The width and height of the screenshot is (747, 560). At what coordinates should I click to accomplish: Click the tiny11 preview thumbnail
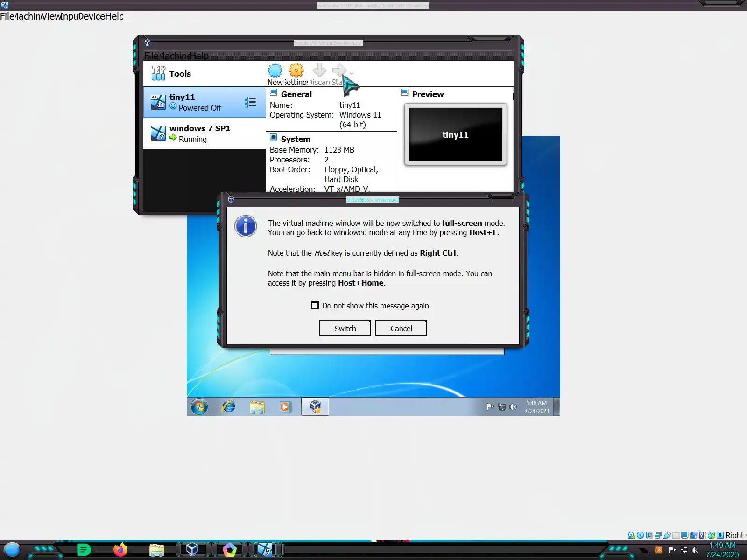[456, 134]
